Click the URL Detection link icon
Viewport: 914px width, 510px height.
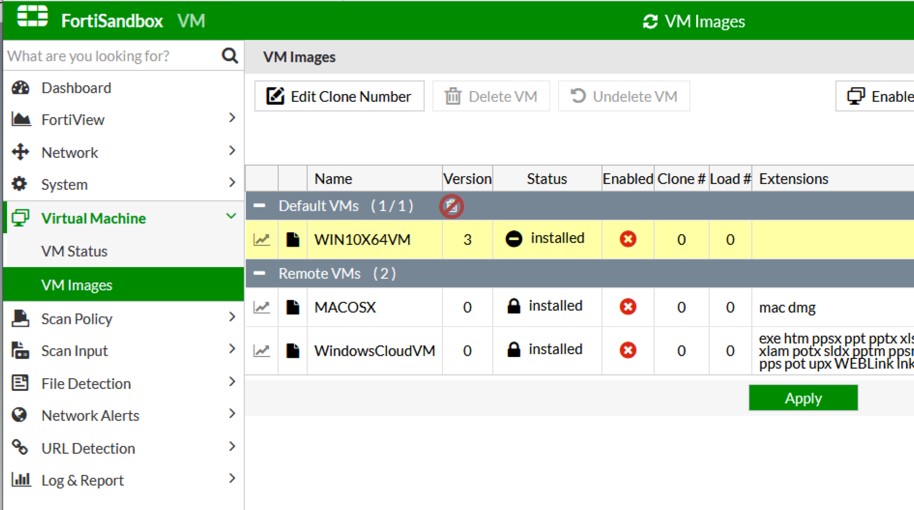pyautogui.click(x=20, y=447)
